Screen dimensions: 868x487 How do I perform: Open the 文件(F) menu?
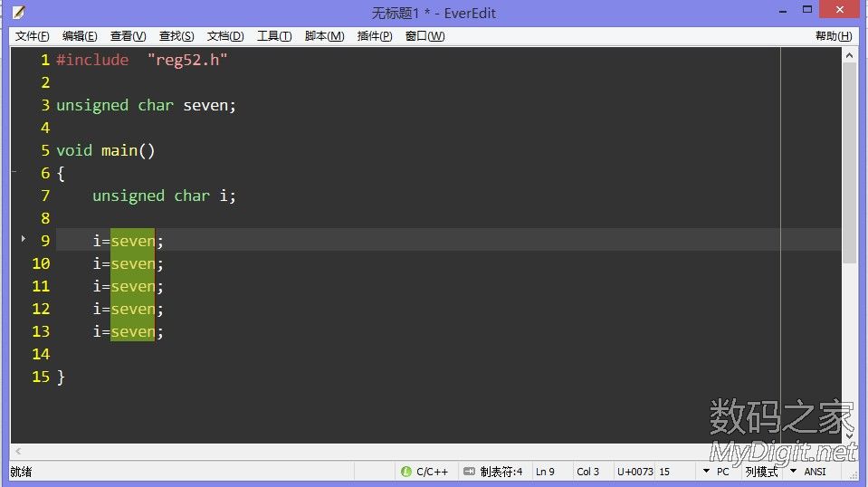click(x=33, y=36)
